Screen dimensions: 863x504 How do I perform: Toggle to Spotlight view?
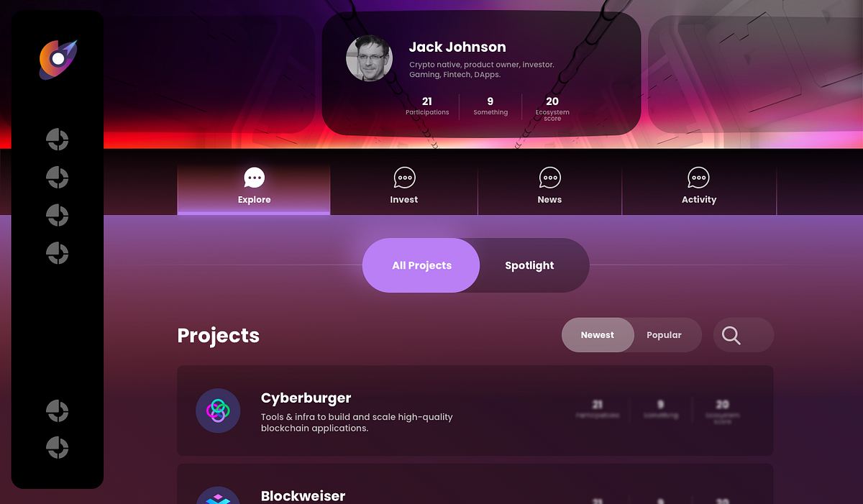(x=529, y=265)
